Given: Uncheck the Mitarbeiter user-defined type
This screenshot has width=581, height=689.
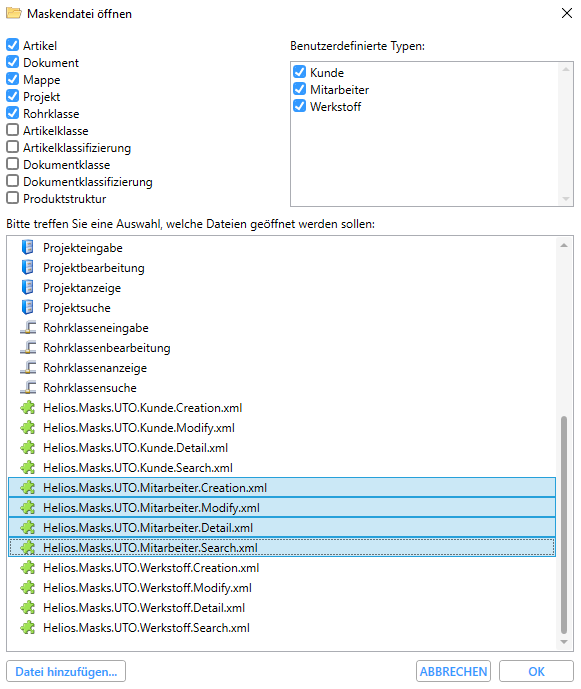Looking at the screenshot, I should pyautogui.click(x=300, y=89).
